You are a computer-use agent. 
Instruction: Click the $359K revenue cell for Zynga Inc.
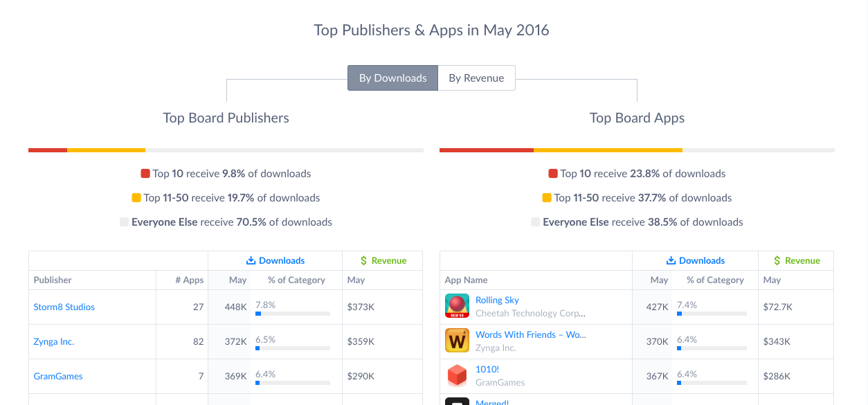pos(382,341)
